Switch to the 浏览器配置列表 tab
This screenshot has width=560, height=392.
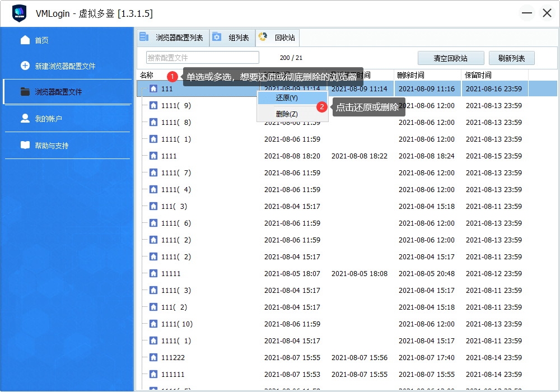tap(173, 38)
